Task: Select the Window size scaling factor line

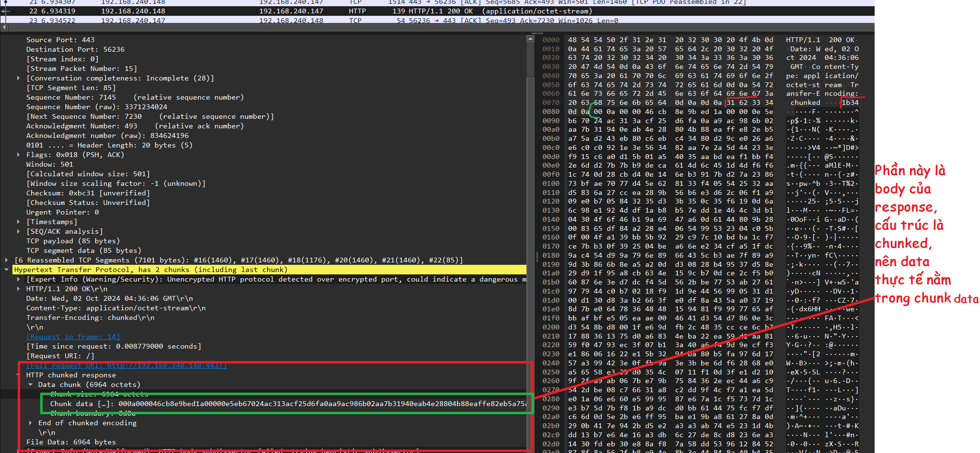Action: pyautogui.click(x=116, y=183)
